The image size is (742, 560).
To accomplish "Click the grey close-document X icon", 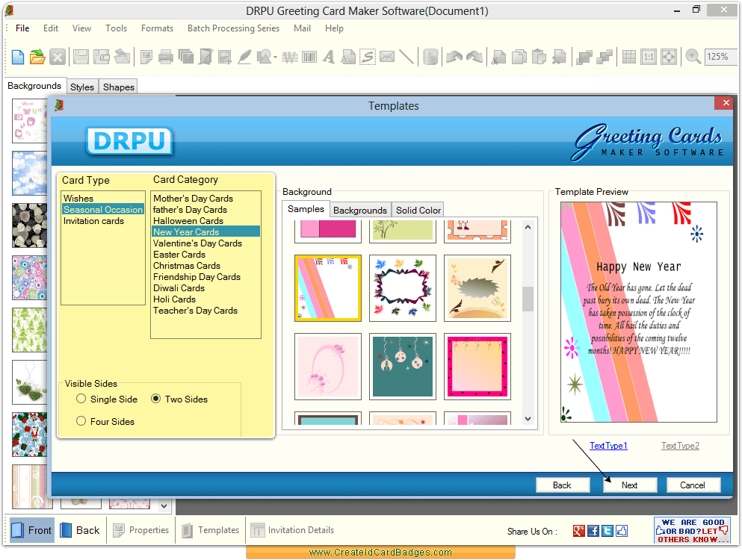I will [58, 57].
